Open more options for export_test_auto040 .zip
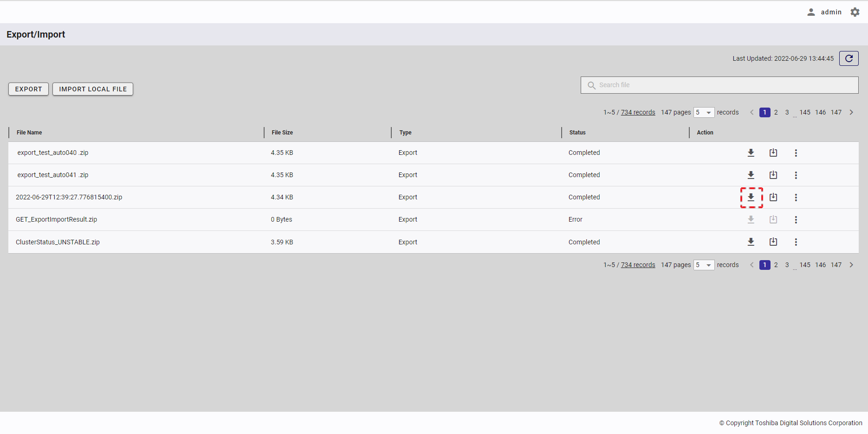This screenshot has height=434, width=868. (796, 153)
